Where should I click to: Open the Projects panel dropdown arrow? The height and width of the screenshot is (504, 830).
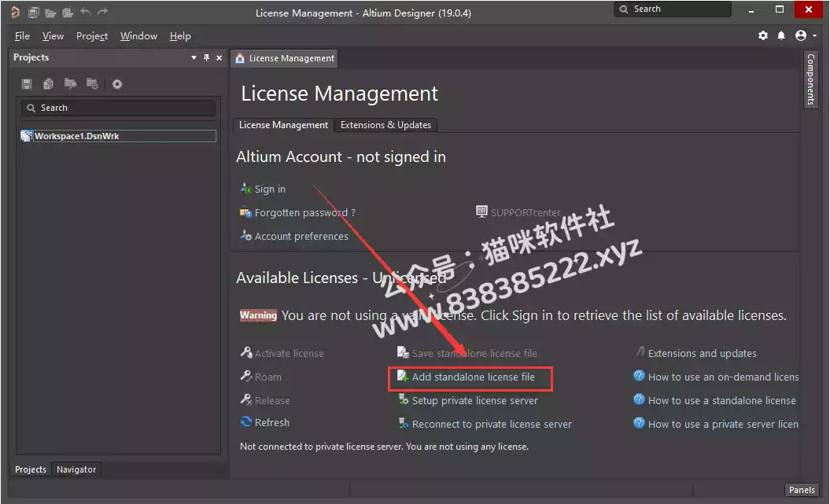pyautogui.click(x=194, y=57)
